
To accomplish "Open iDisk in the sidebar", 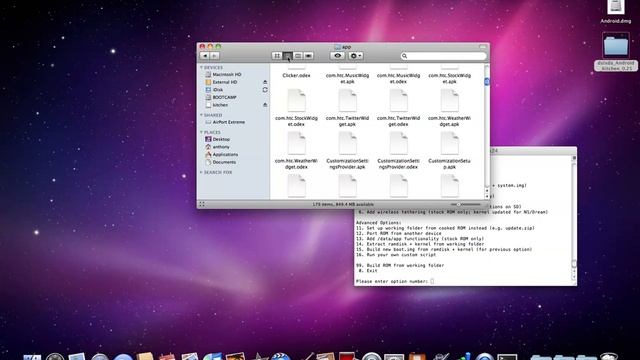I will pos(214,90).
